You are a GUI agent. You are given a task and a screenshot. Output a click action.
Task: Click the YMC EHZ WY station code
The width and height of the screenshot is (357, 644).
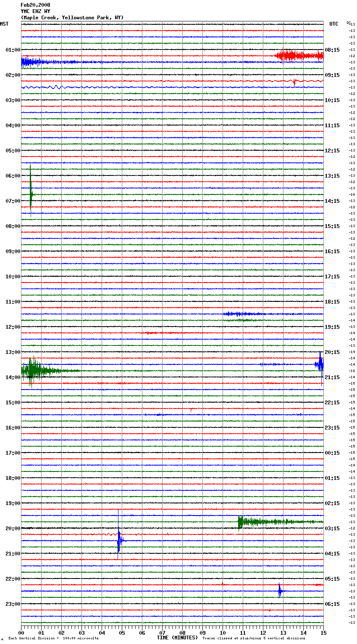coord(35,11)
